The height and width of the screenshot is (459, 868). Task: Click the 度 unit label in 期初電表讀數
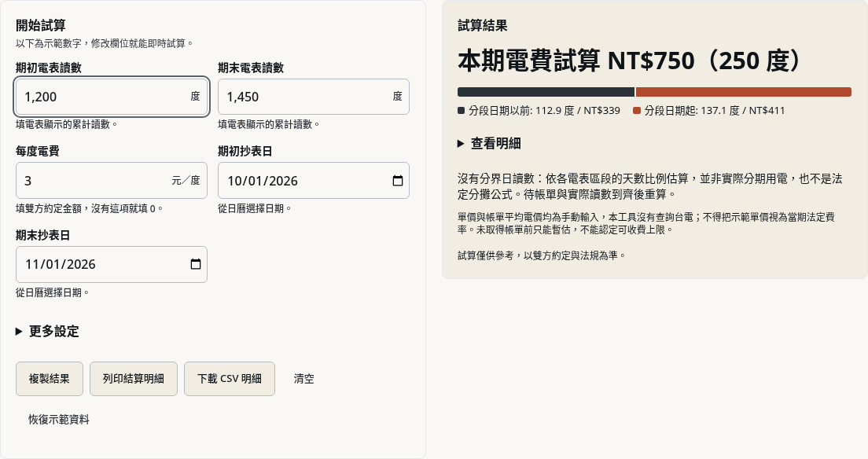[x=196, y=97]
